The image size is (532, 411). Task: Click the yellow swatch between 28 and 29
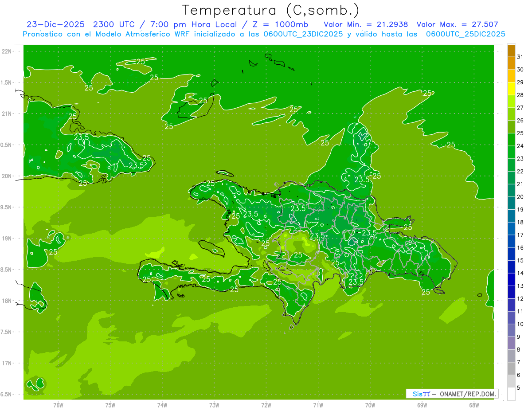pos(511,89)
